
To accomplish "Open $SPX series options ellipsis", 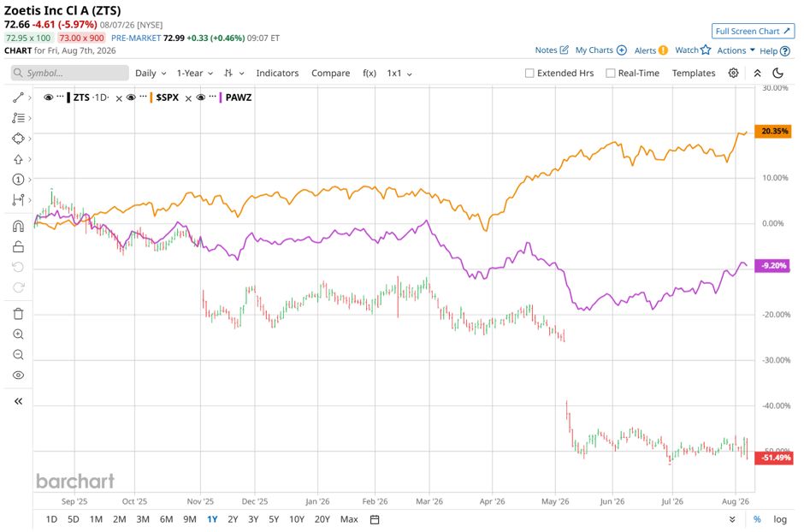I will point(143,96).
